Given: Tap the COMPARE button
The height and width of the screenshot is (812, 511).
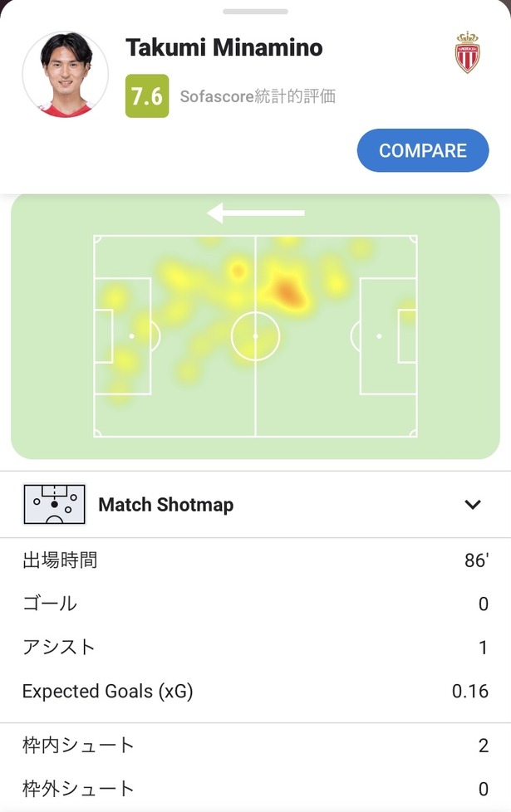Looking at the screenshot, I should [x=423, y=150].
